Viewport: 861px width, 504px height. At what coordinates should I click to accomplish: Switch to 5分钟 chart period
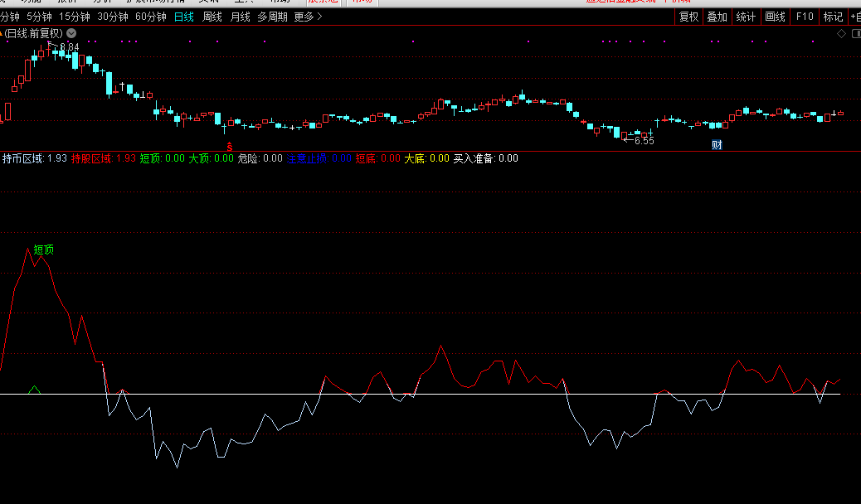point(39,17)
